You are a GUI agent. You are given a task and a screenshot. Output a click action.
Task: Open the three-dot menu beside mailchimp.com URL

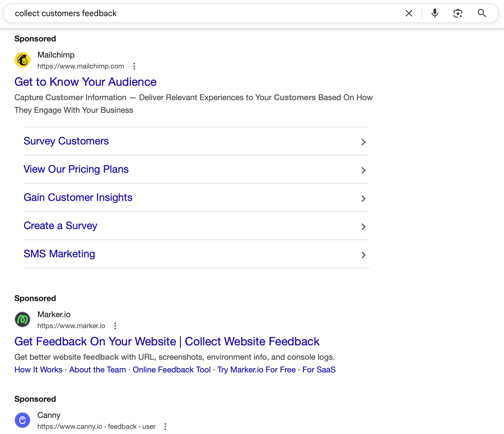pyautogui.click(x=134, y=66)
